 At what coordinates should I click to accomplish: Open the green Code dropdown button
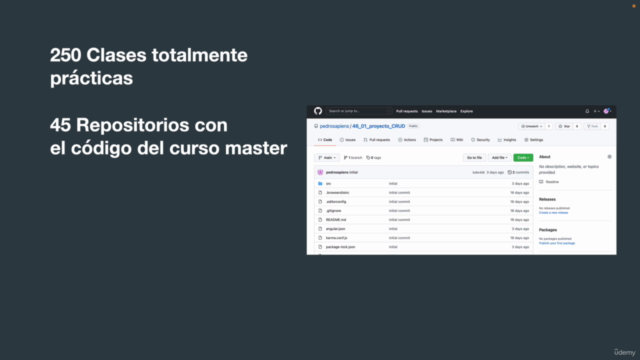(523, 158)
